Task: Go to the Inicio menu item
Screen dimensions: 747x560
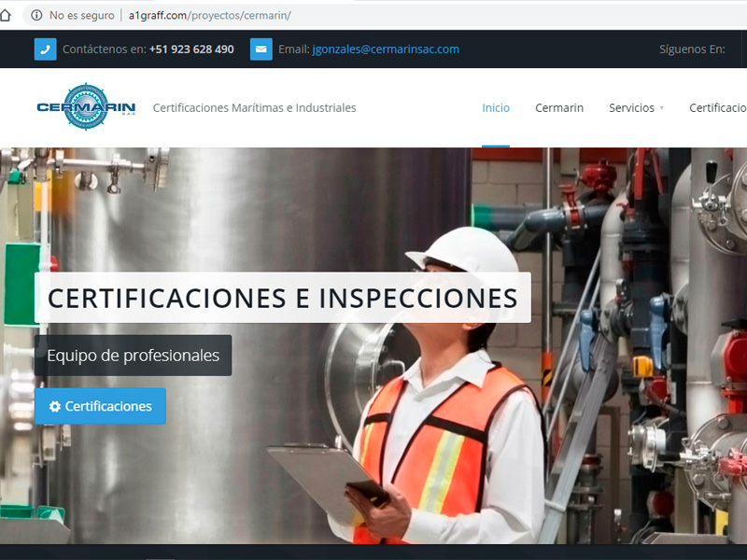Action: 496,108
